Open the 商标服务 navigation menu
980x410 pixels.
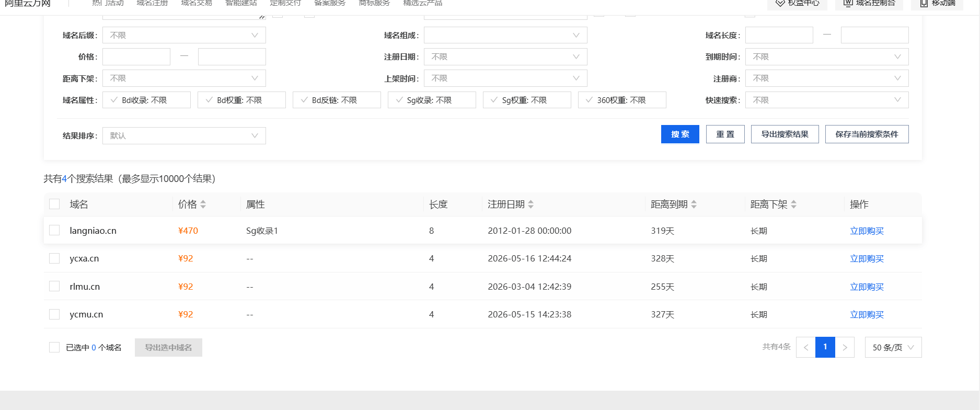pos(374,3)
